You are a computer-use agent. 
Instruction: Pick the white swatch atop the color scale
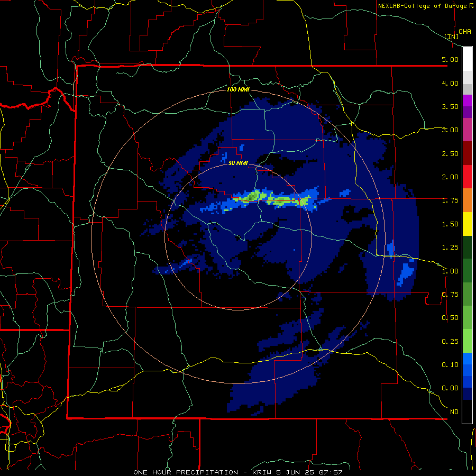[467, 59]
